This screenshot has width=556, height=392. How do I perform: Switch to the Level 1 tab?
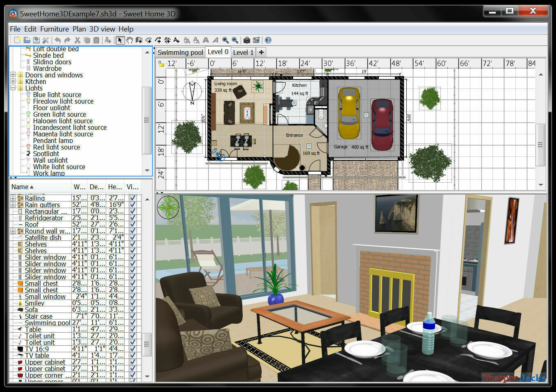(243, 52)
